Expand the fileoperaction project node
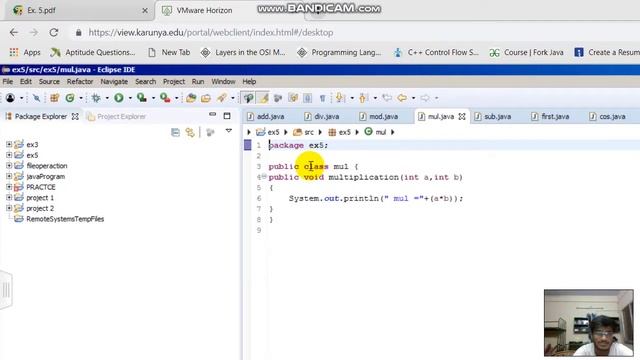The height and width of the screenshot is (360, 640). [9, 165]
